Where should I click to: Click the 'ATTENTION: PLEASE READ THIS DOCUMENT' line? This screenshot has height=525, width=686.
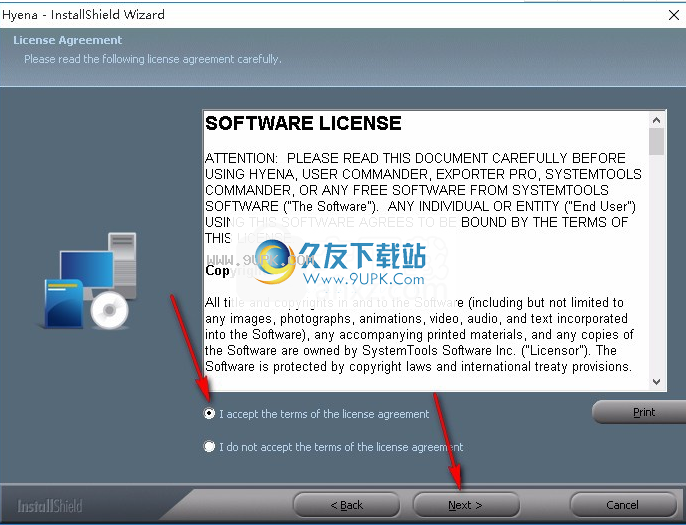pos(415,158)
